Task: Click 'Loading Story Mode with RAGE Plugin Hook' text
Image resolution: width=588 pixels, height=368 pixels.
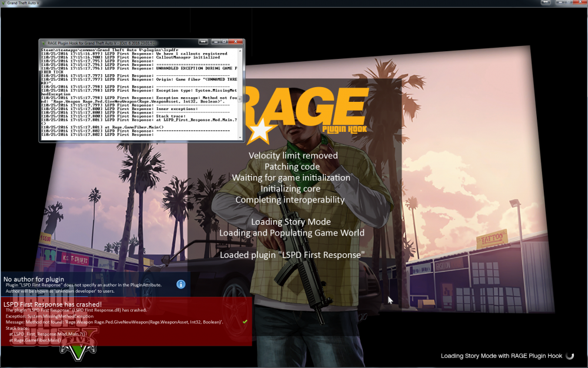Action: coord(502,356)
